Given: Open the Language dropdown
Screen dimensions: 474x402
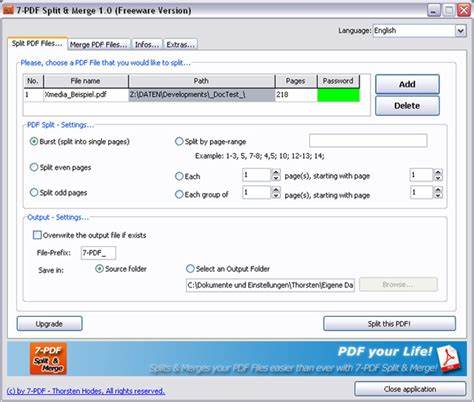Looking at the screenshot, I should tap(461, 31).
